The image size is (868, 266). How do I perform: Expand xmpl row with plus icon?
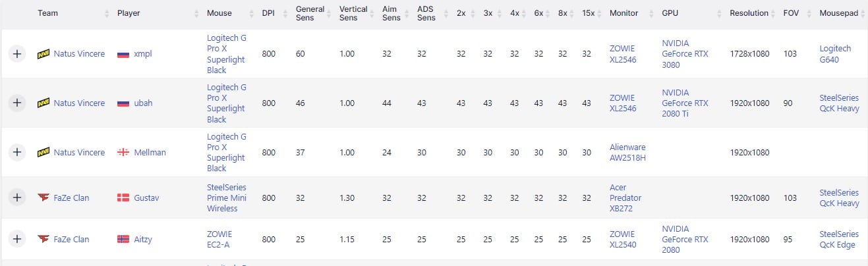coord(17,54)
